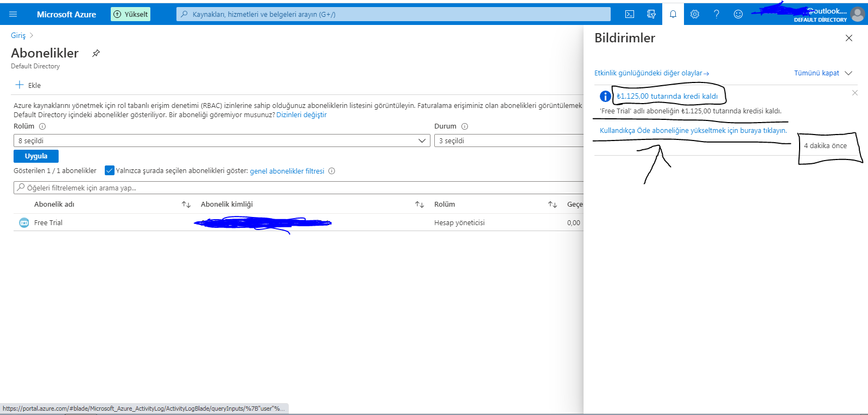Open the hamburger portal menu

pos(13,14)
